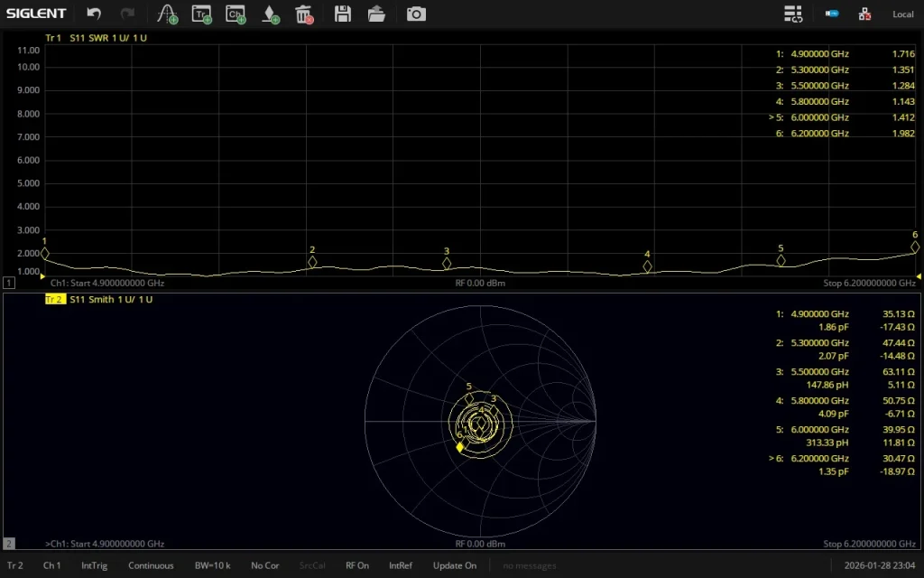Click the IntRef reference indicator
Viewport: 924px width, 578px height.
[401, 565]
